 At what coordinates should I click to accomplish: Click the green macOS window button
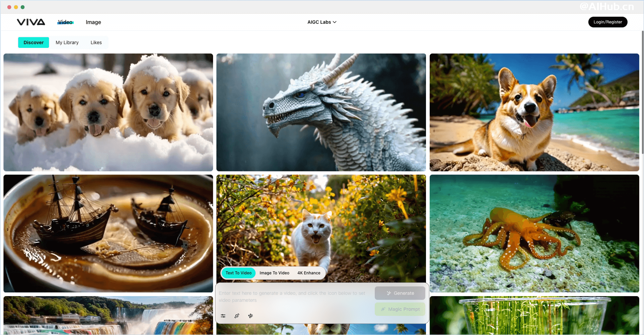(x=23, y=7)
